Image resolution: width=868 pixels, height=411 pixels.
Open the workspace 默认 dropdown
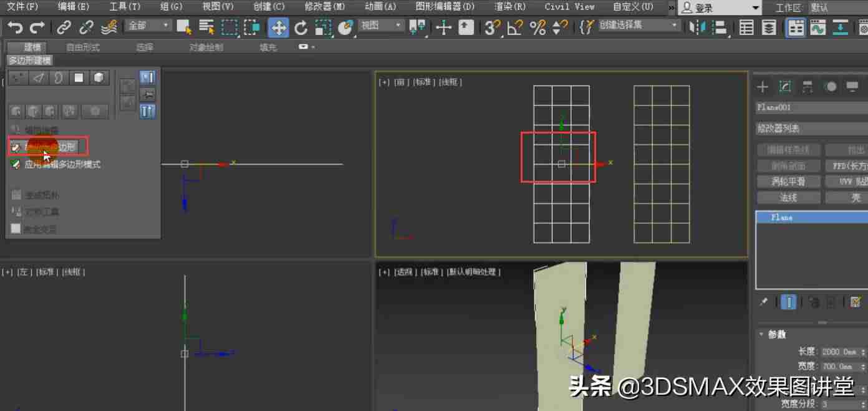pyautogui.click(x=837, y=8)
